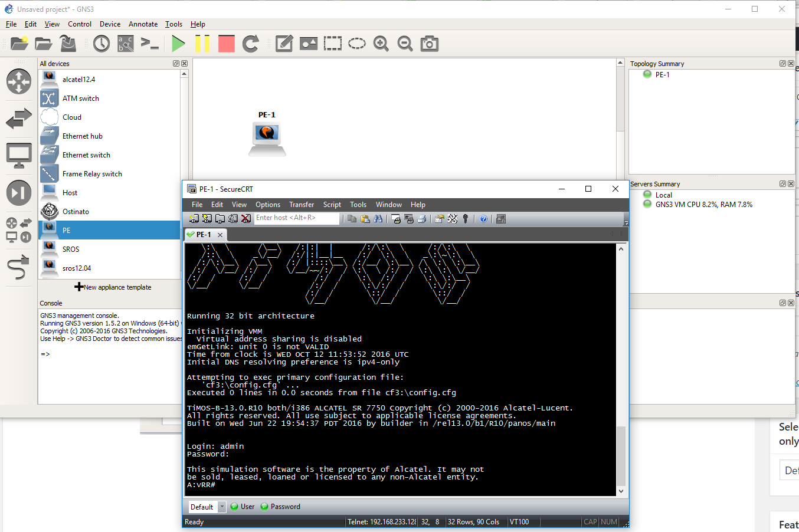Open GNS3 Annotate menu
Screen dimensions: 799x532
tap(143, 24)
